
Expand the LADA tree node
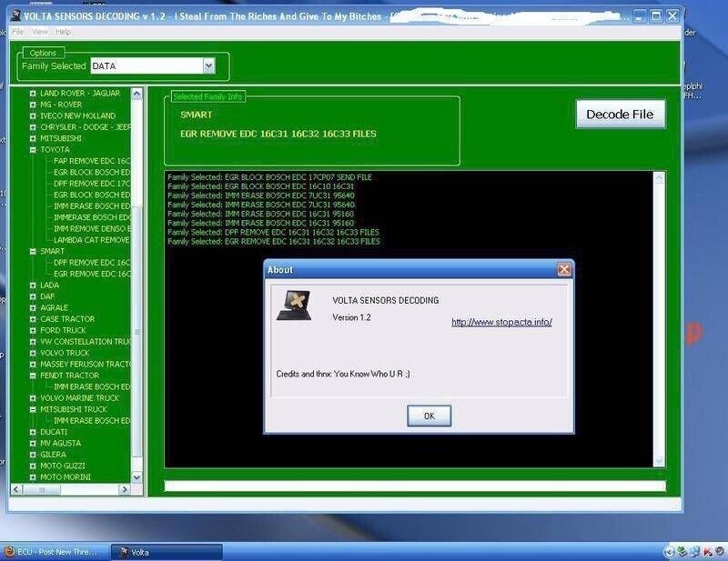33,286
